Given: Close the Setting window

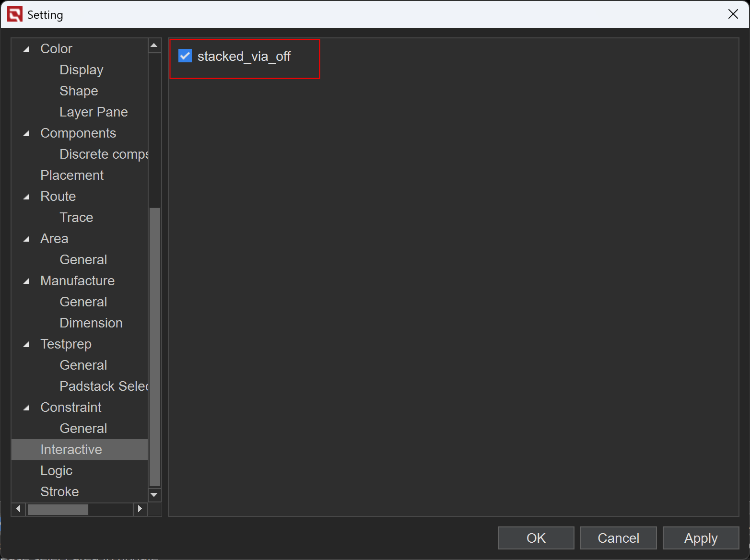Looking at the screenshot, I should (x=733, y=14).
